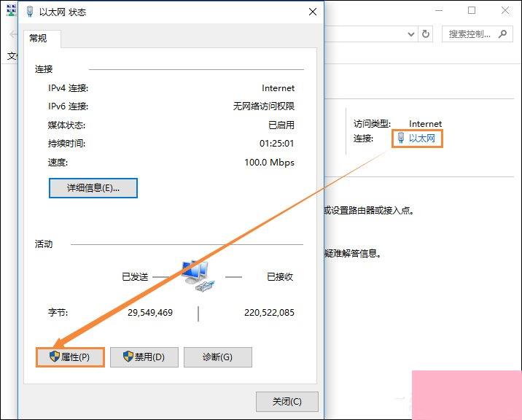Click the shield icon on 禁用(D) button
The image size is (522, 420).
128,357
